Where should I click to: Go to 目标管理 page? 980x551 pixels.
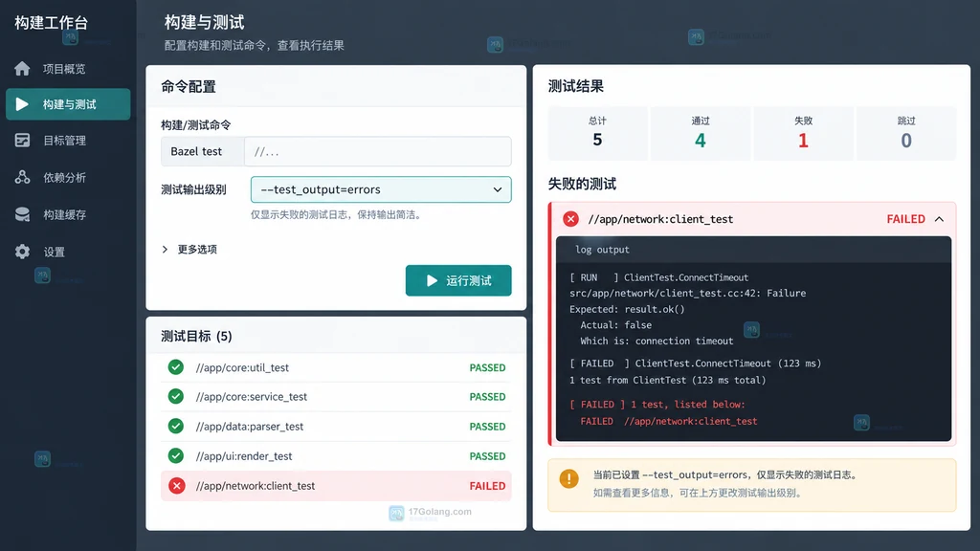(x=68, y=141)
